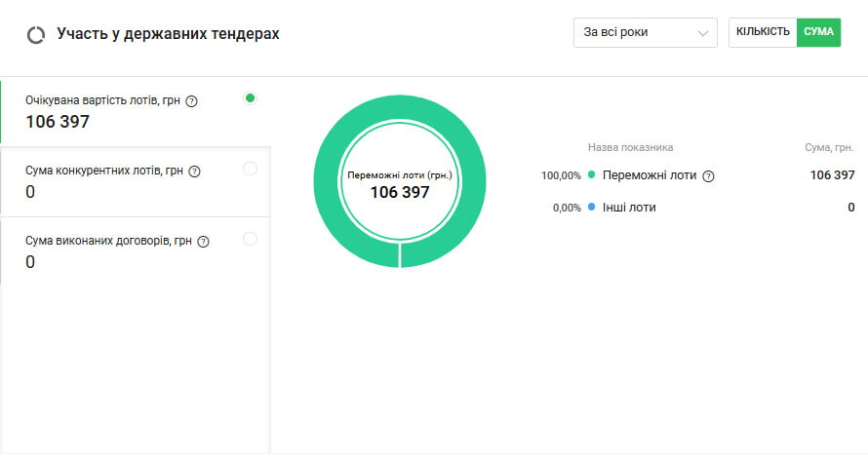Click help icon next to 'Сума конкурентних лотів'

[194, 172]
